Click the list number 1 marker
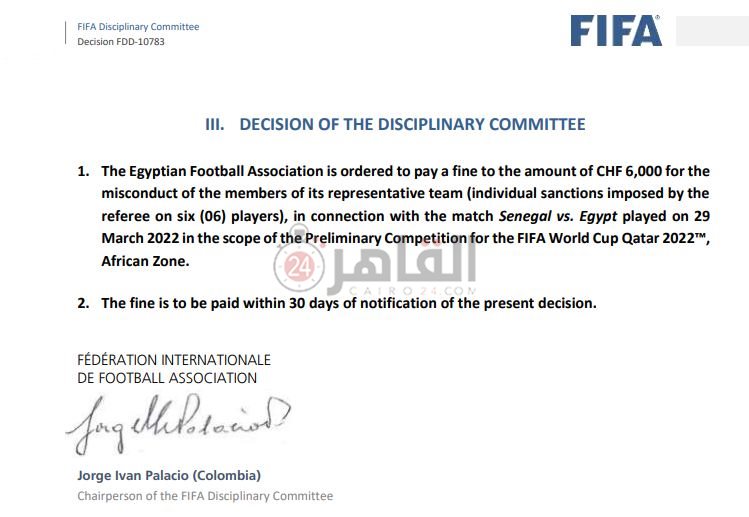The height and width of the screenshot is (517, 749). point(84,172)
